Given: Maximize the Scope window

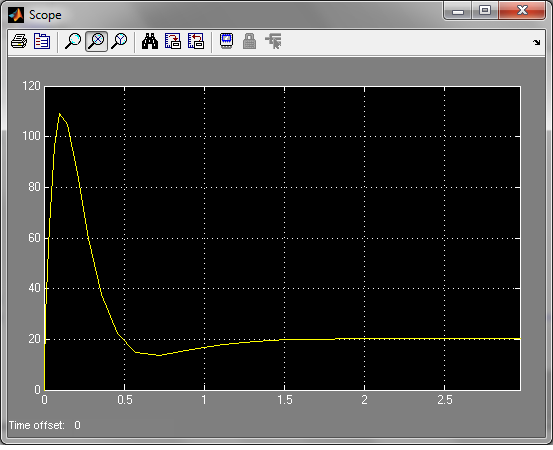Looking at the screenshot, I should tap(485, 11).
